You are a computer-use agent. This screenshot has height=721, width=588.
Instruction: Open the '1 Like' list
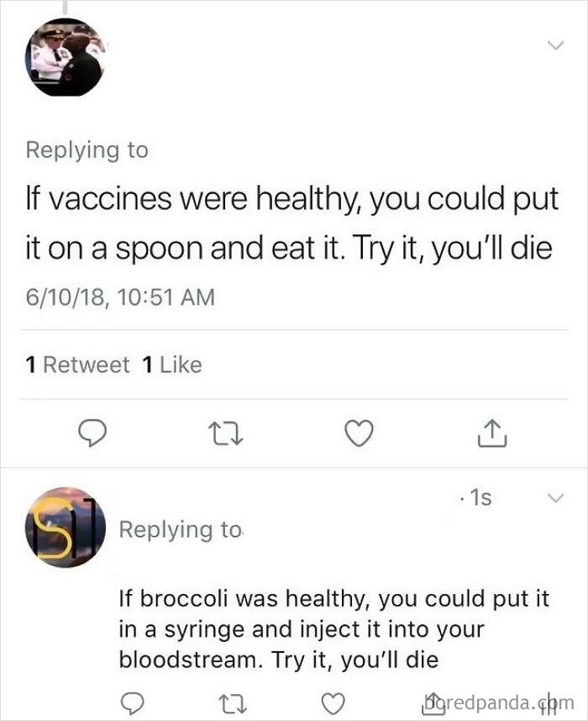tap(172, 365)
